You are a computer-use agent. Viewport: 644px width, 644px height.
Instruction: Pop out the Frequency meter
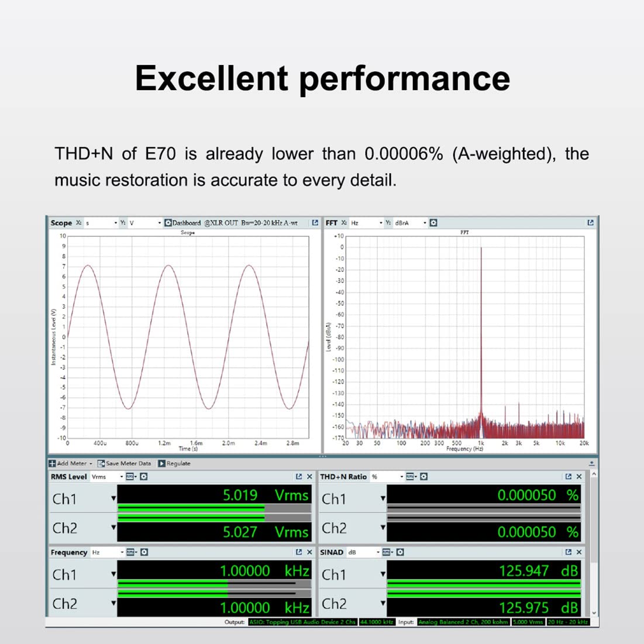(298, 552)
